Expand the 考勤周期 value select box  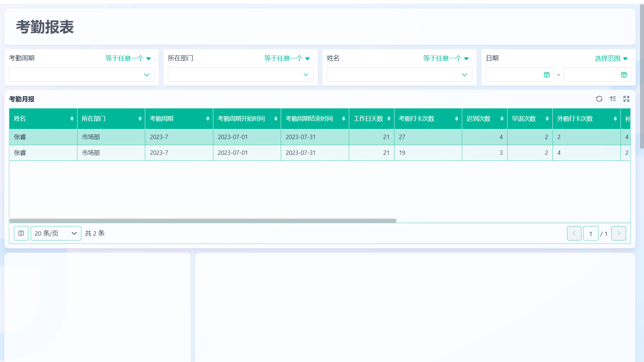point(82,75)
